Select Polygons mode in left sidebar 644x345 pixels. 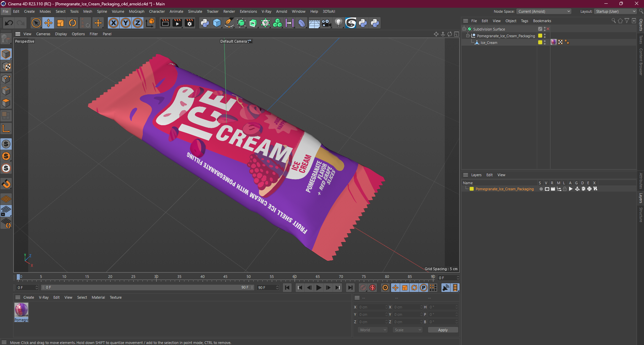tap(6, 103)
